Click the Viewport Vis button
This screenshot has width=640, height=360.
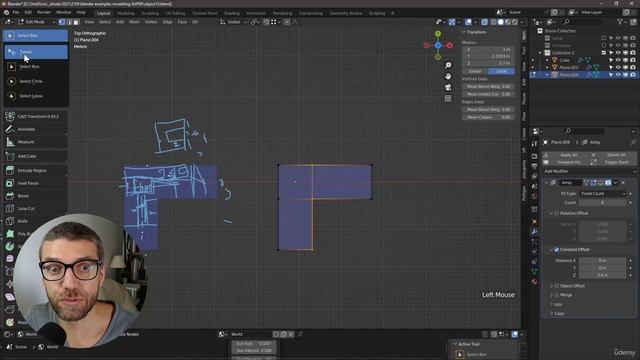[x=565, y=162]
